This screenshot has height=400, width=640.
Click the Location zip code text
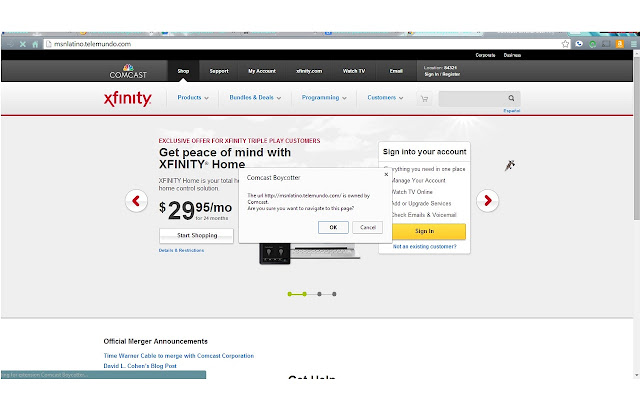pos(440,68)
